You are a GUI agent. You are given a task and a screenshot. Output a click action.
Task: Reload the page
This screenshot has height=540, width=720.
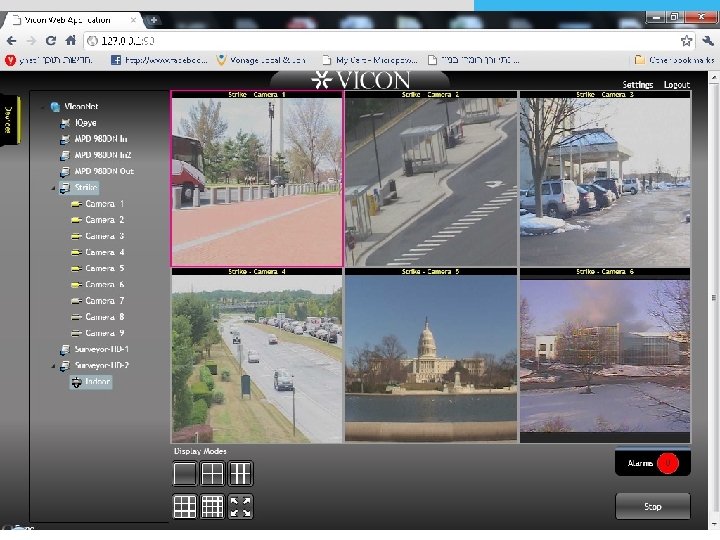(x=51, y=41)
